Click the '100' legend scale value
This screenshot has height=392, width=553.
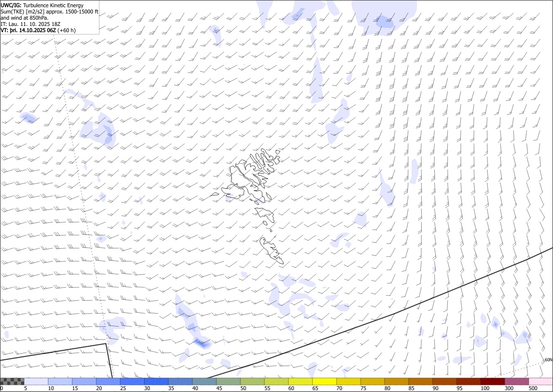pyautogui.click(x=485, y=388)
